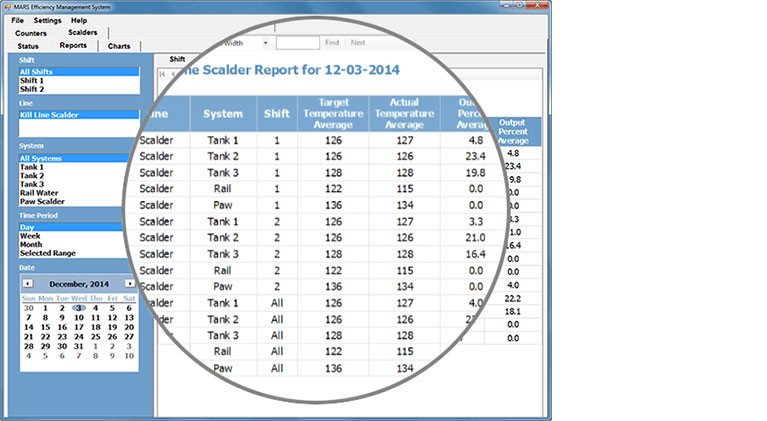
Task: Select the Selected Range time period
Action: 49,252
